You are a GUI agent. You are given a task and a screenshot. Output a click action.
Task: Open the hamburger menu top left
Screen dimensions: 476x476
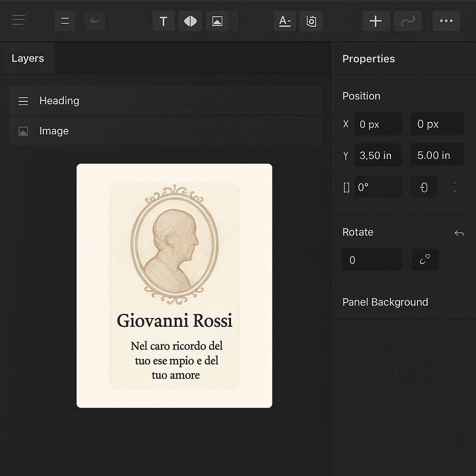(x=19, y=20)
